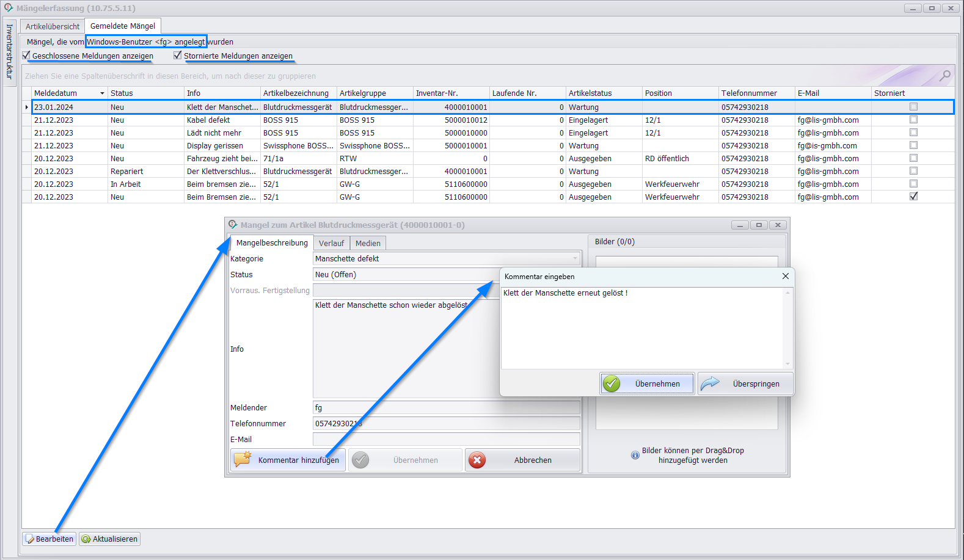
Task: Expand the Inventarstruktur side panel
Action: (9, 52)
